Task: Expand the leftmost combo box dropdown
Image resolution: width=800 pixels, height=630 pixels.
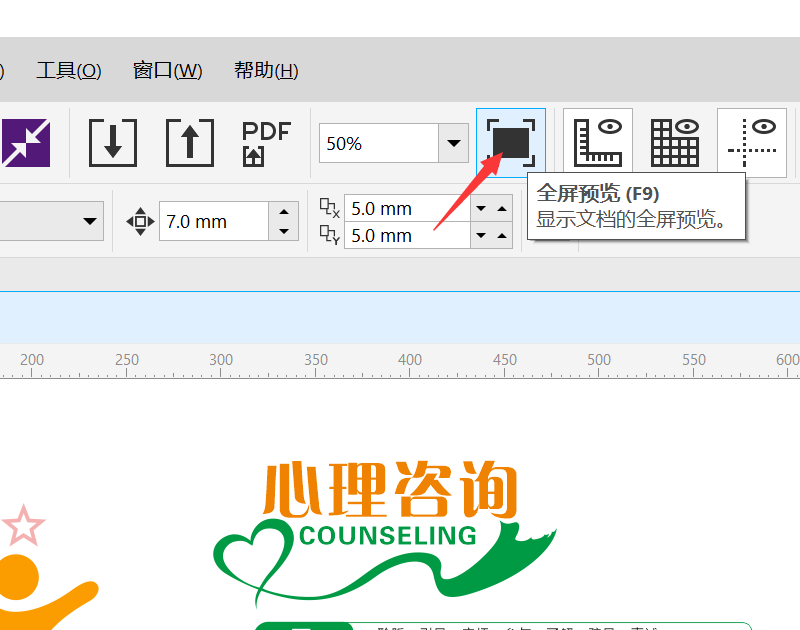Action: (x=91, y=221)
